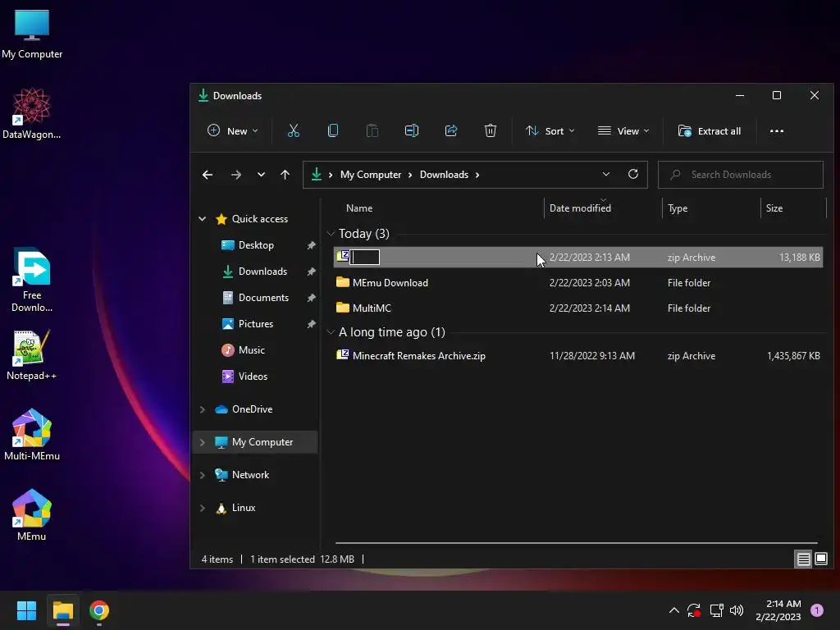Collapse the Quick access tree
This screenshot has height=630, width=840.
(x=203, y=218)
